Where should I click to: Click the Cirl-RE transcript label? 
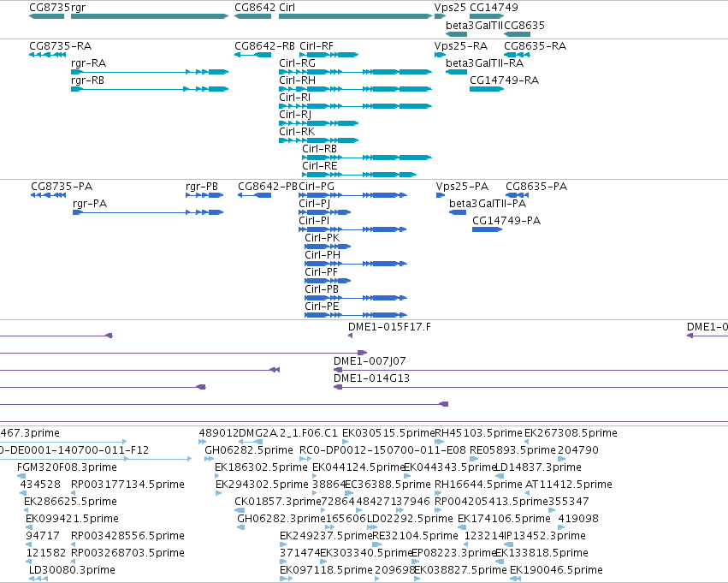point(319,166)
